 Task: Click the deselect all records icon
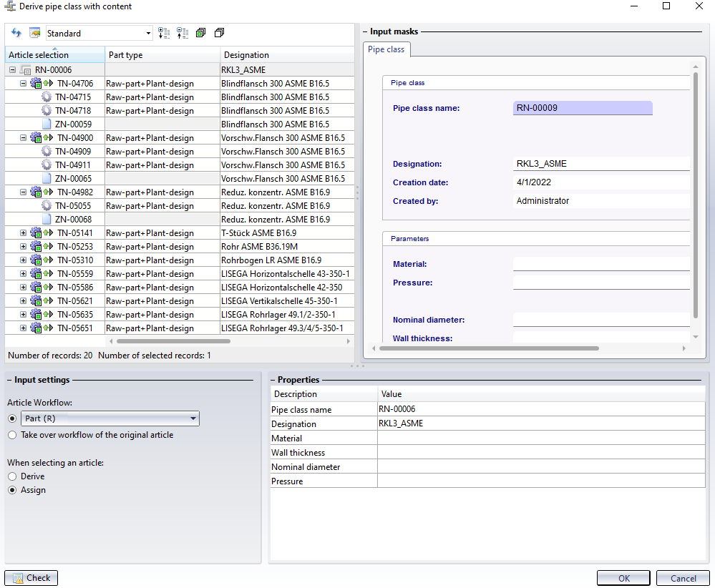click(219, 33)
